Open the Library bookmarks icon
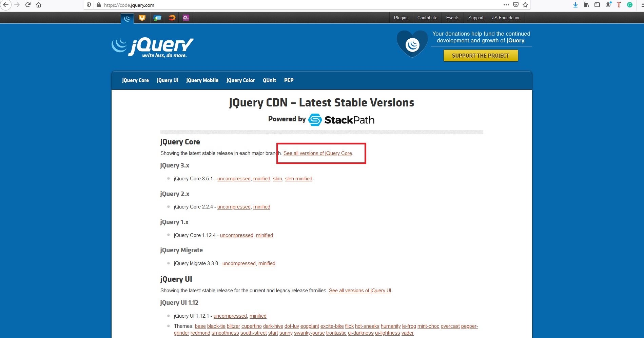The width and height of the screenshot is (644, 338). (586, 5)
